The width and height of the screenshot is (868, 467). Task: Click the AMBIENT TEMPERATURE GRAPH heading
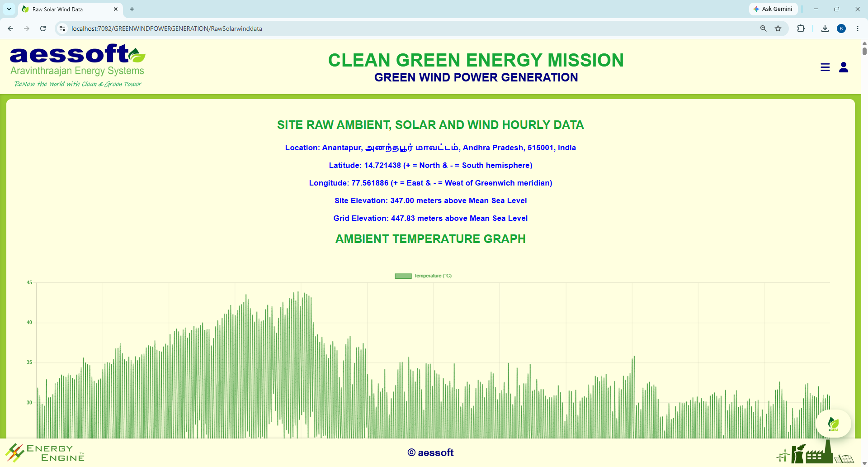[x=430, y=239]
